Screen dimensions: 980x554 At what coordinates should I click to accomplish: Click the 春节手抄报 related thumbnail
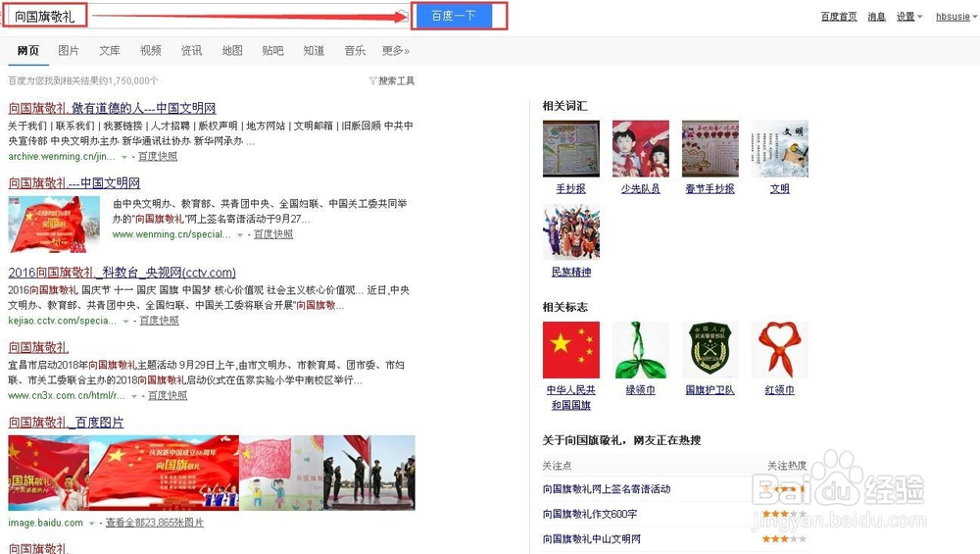(710, 148)
